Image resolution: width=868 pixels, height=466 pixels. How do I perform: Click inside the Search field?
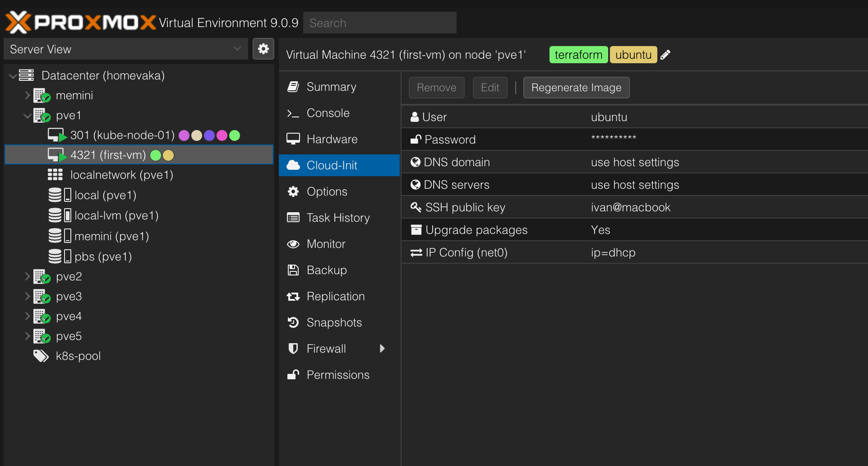point(379,23)
